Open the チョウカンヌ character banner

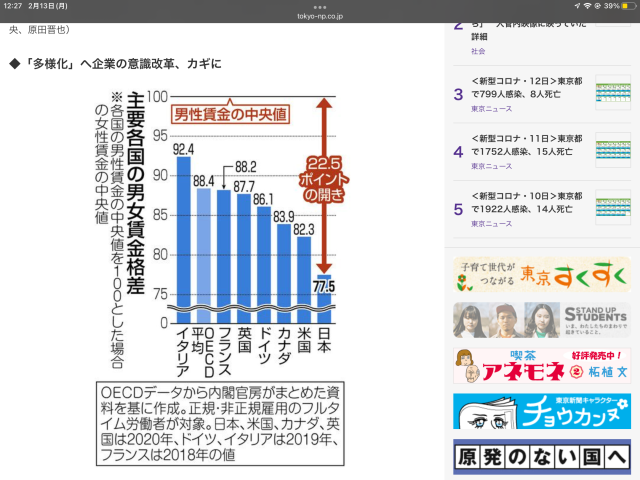541,411
